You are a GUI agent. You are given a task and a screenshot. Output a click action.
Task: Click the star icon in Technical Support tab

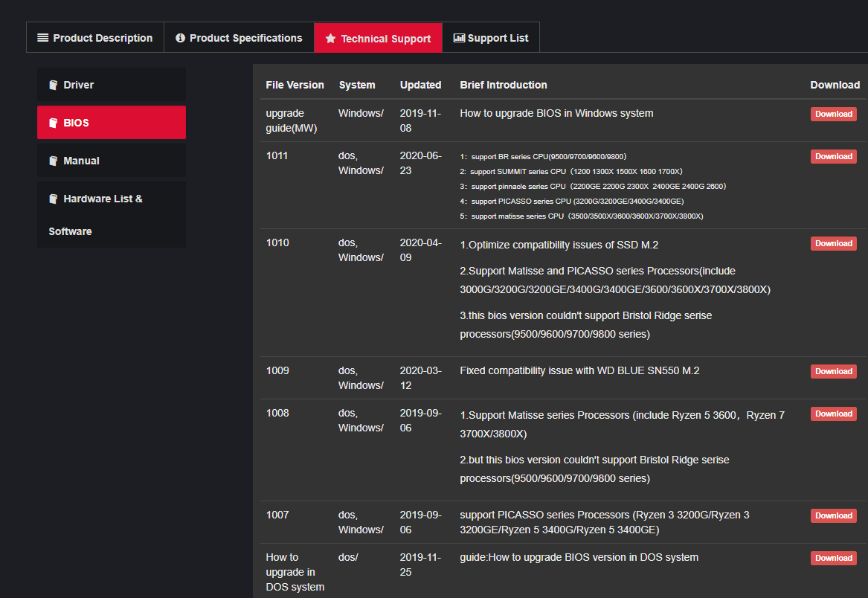(x=330, y=38)
